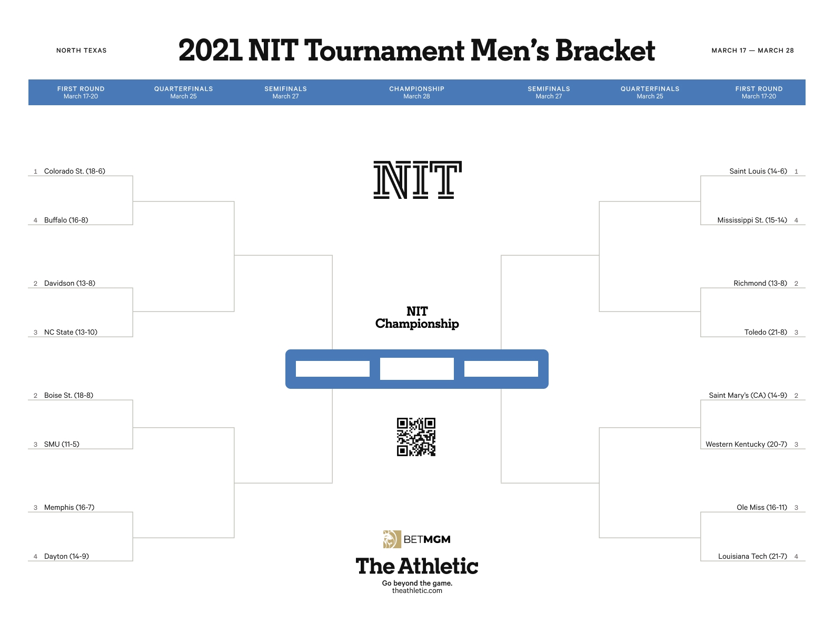Click the NORTH TEXAS location label

click(x=82, y=51)
